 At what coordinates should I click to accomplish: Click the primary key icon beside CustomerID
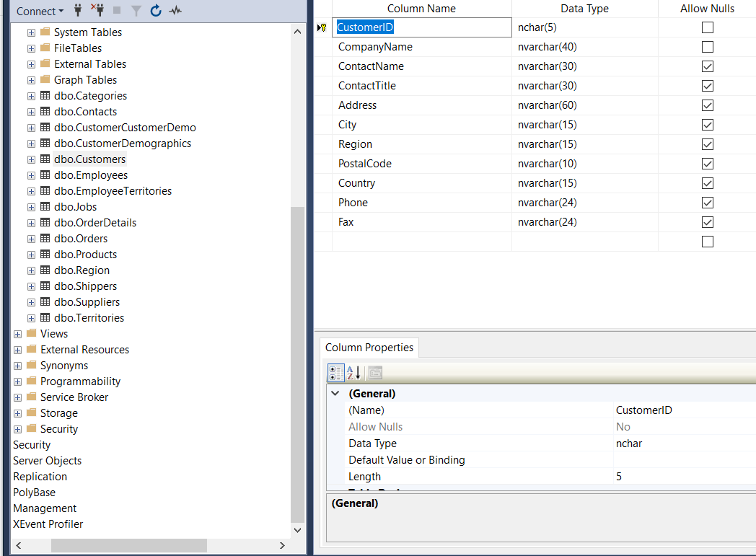(322, 27)
